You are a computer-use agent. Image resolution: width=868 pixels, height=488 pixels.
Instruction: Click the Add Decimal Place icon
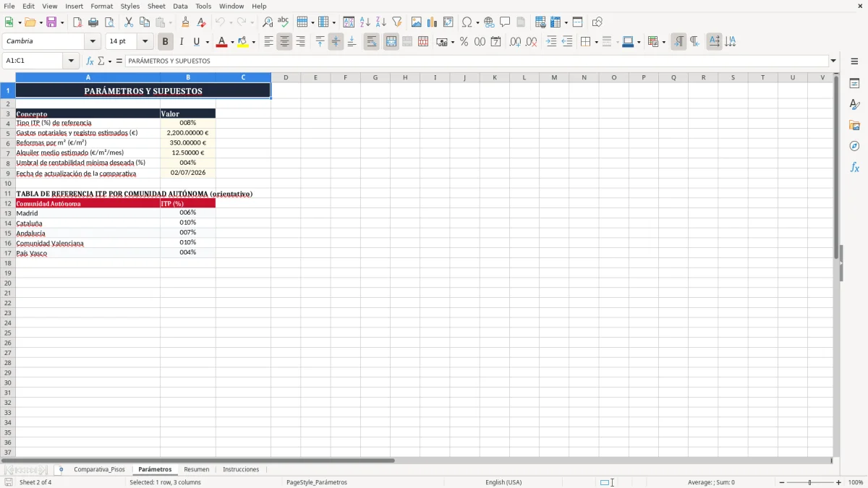(x=515, y=42)
